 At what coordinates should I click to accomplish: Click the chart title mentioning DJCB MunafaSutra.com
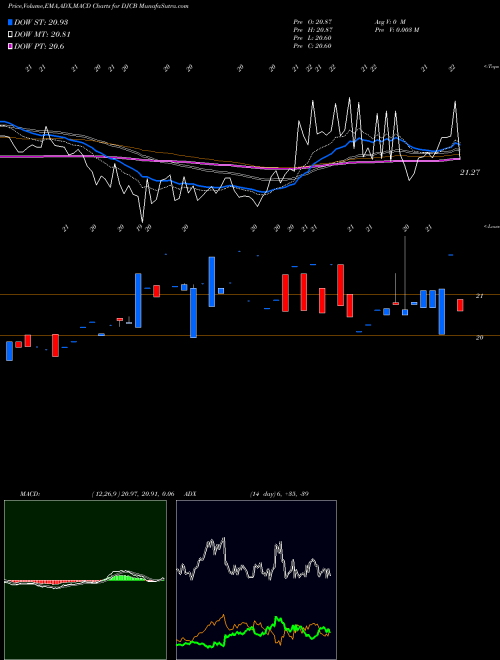pyautogui.click(x=98, y=6)
